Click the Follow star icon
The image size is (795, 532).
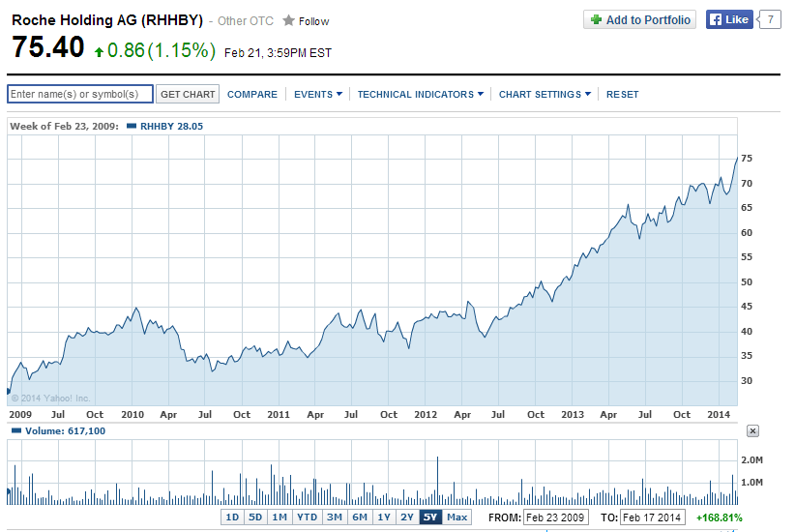click(288, 20)
